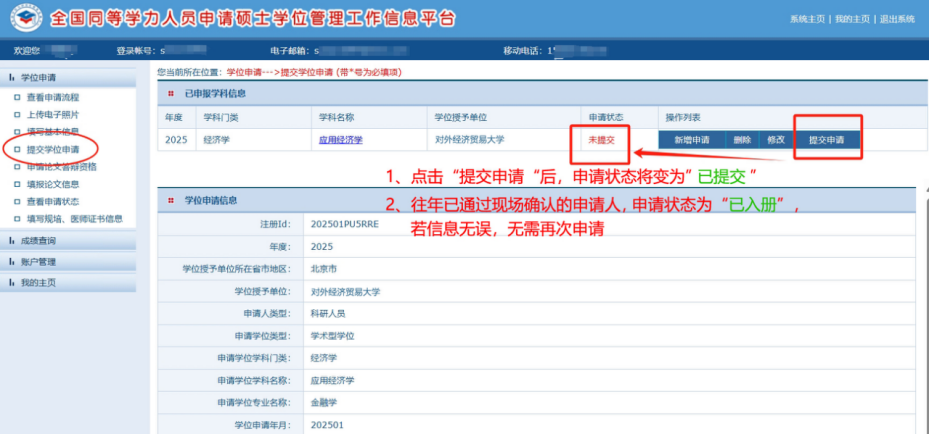Open 我的主页 link in header
Screen dimensions: 929x435
(853, 19)
